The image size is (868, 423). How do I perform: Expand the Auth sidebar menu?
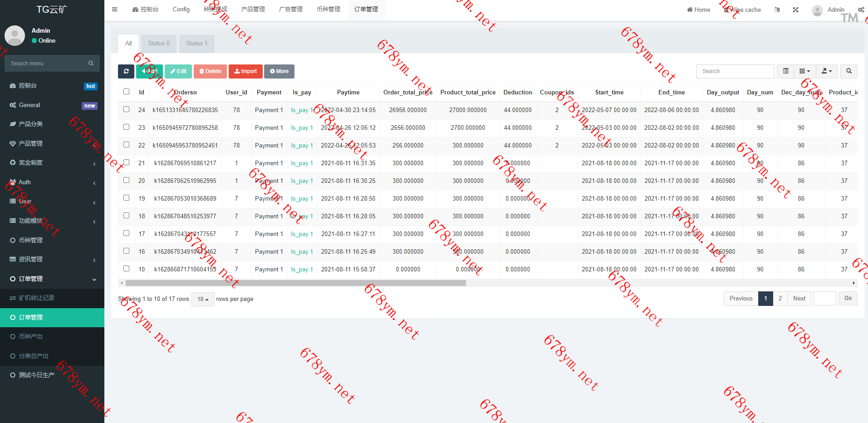(52, 182)
